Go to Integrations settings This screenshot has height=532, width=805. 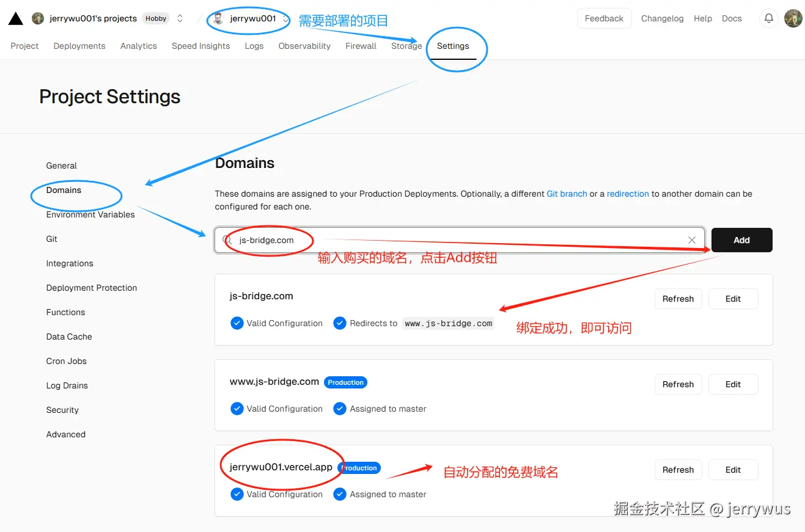point(70,263)
